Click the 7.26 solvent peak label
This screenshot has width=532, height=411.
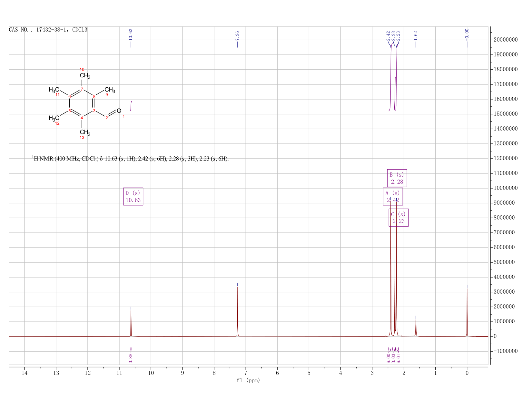pos(237,36)
